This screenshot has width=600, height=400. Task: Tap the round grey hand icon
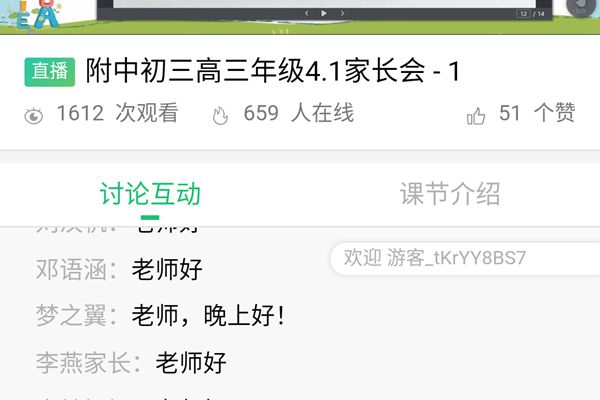pos(580,7)
